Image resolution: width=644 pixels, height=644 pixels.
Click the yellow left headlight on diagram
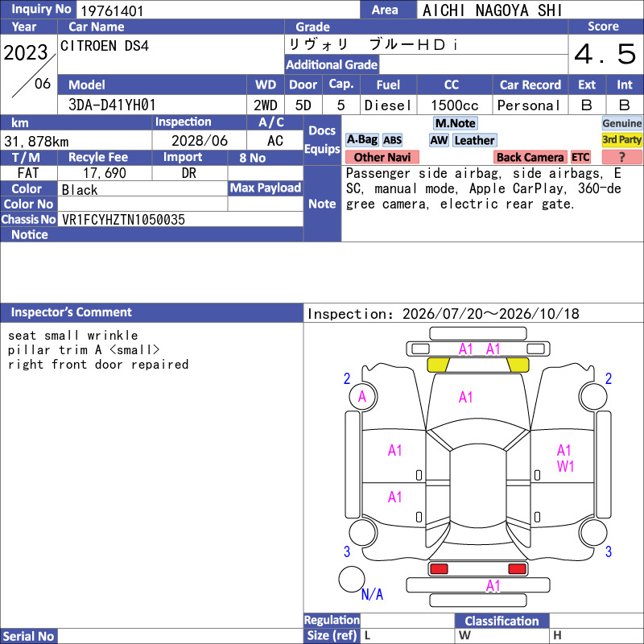[438, 365]
